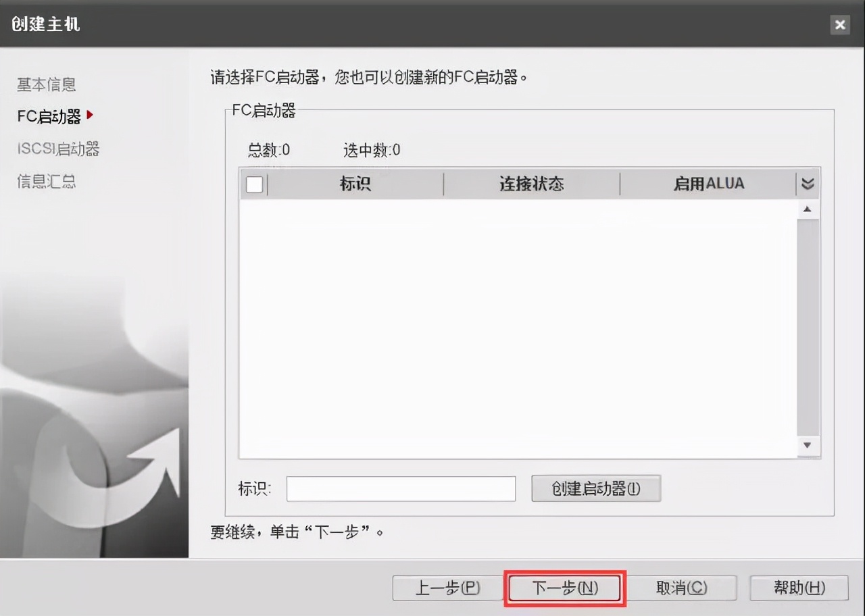Click the scrollbar down arrow
Viewport: 865px width, 616px height.
pyautogui.click(x=807, y=445)
